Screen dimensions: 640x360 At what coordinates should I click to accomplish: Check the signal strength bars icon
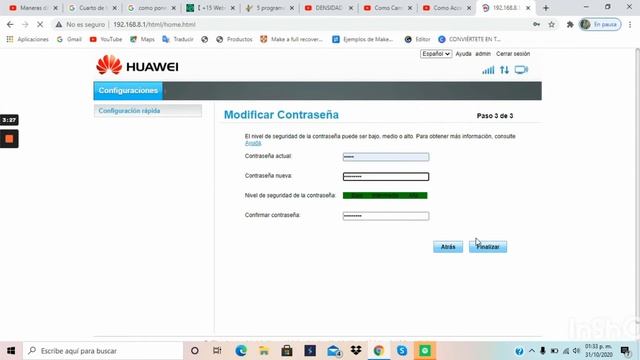(488, 70)
